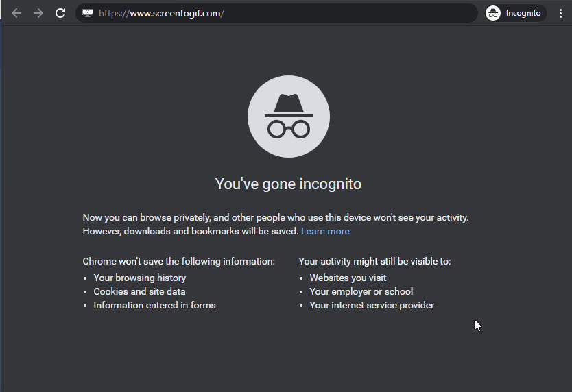The height and width of the screenshot is (392, 572).
Task: Click the "Your browsing history" bullet
Action: coord(139,278)
